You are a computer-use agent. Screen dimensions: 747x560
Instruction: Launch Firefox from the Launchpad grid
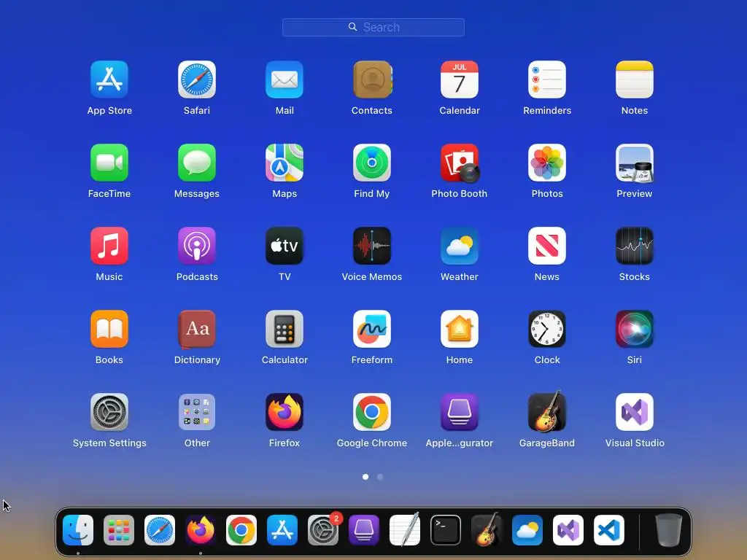[x=285, y=412]
